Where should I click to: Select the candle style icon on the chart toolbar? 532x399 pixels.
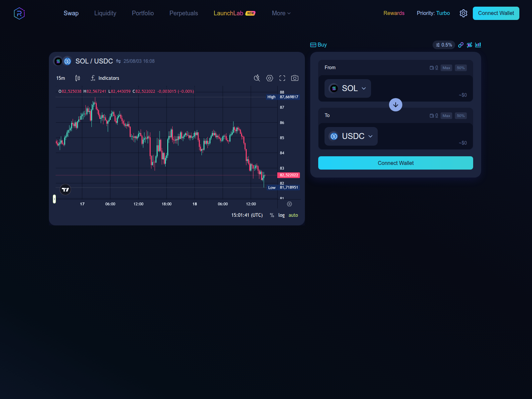(77, 78)
